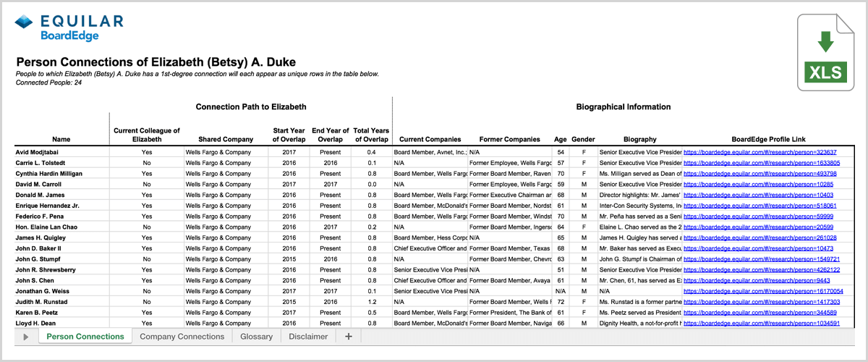Open the Glossary sheet tab

tap(257, 337)
